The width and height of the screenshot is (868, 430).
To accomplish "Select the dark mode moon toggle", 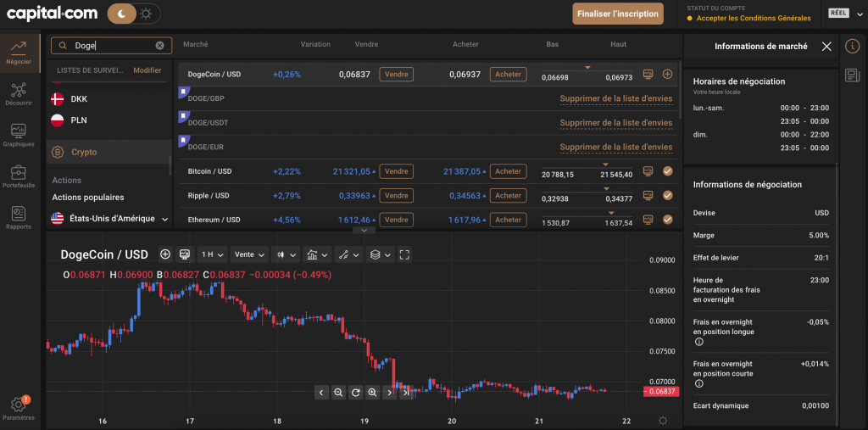I will point(121,14).
